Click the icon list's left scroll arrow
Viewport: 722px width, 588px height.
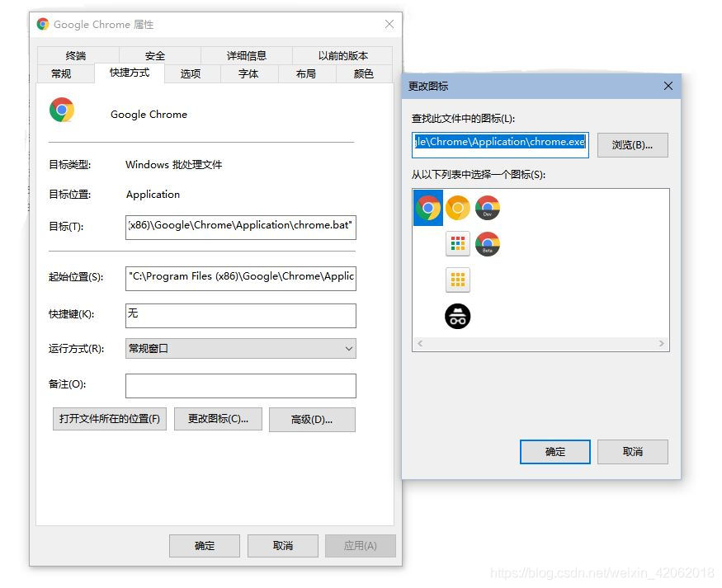click(420, 343)
